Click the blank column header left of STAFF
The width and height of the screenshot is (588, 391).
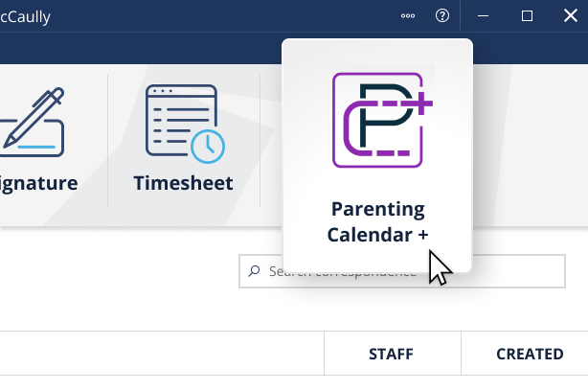163,354
